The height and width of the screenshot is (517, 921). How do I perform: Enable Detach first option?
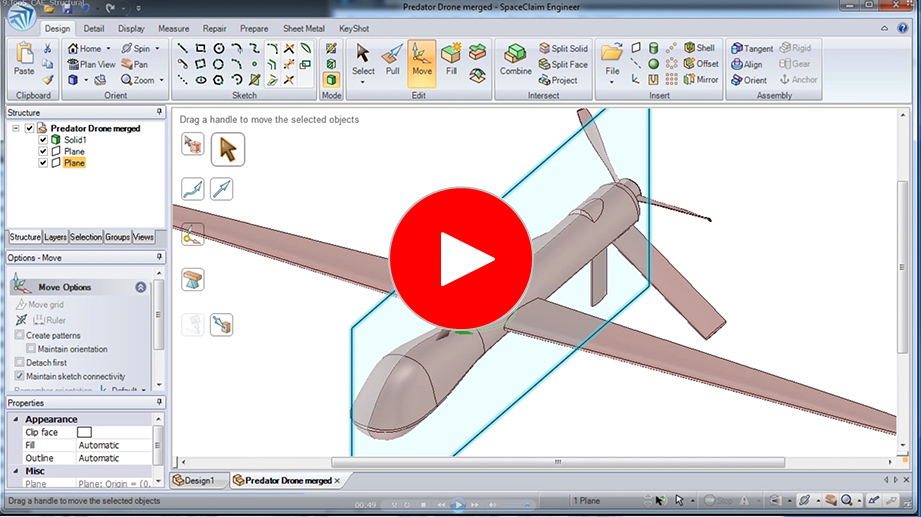click(19, 362)
